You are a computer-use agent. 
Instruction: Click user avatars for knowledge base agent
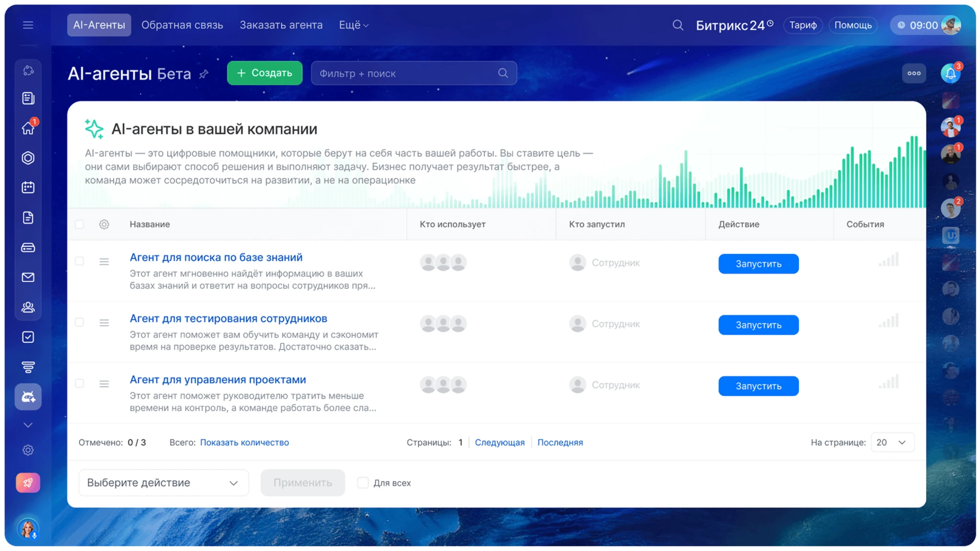(443, 262)
